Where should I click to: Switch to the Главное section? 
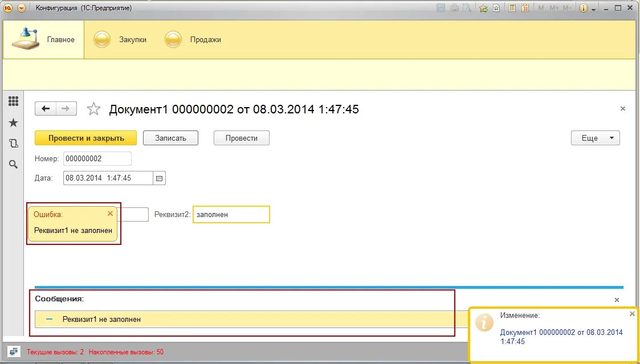click(44, 39)
